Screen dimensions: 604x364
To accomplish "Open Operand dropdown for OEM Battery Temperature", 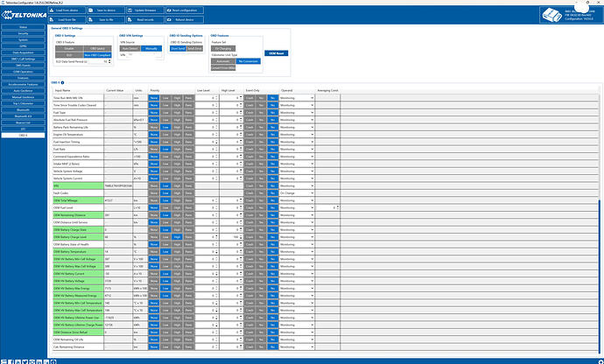I will (297, 251).
